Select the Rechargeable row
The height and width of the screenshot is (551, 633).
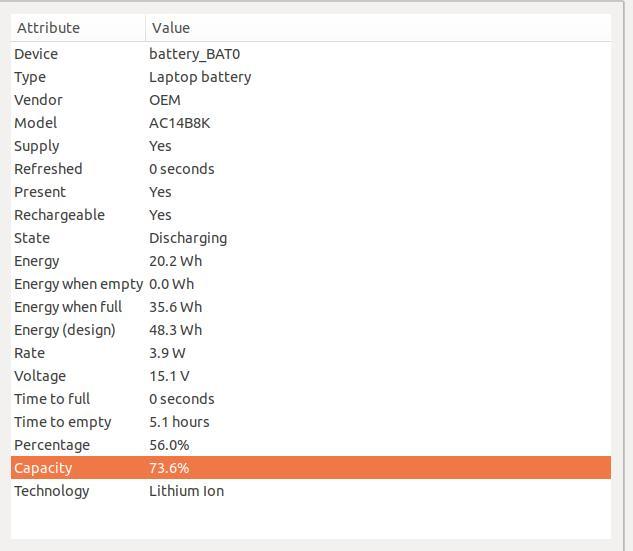tap(311, 215)
